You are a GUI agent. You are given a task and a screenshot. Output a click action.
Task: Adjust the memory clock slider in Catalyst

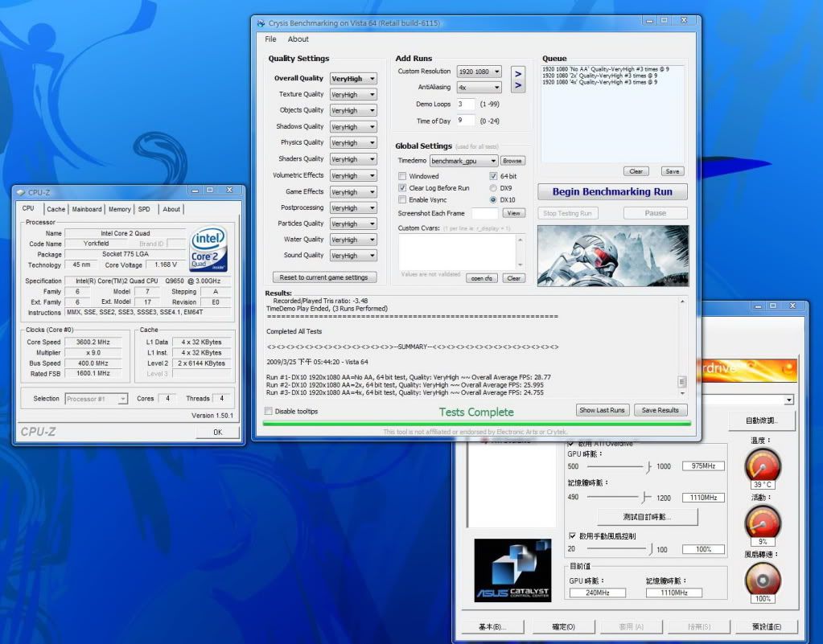click(x=644, y=497)
